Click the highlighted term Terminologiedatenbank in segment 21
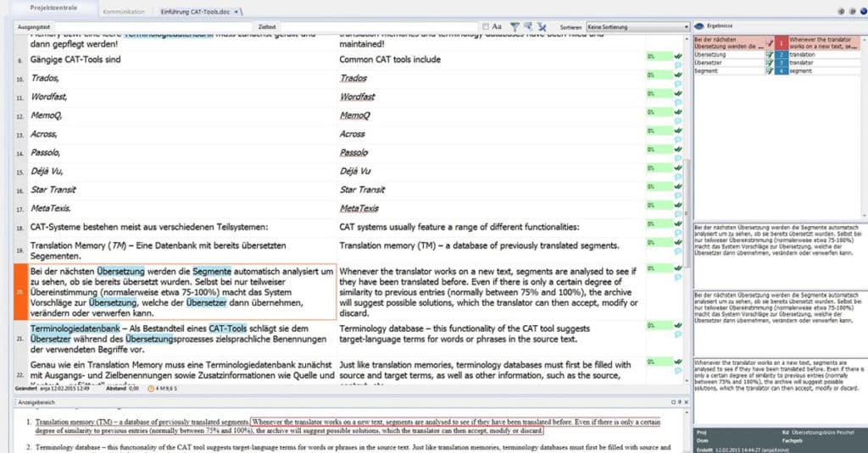This screenshot has height=453, width=868. coord(75,328)
